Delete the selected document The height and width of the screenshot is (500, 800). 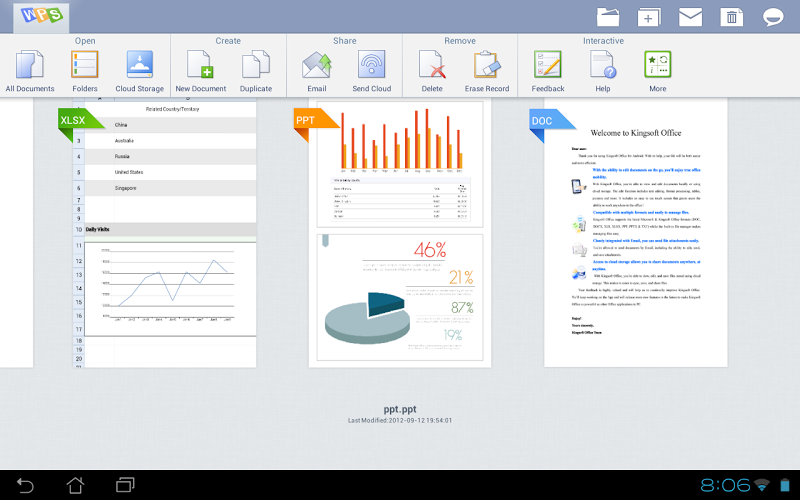pyautogui.click(x=432, y=71)
